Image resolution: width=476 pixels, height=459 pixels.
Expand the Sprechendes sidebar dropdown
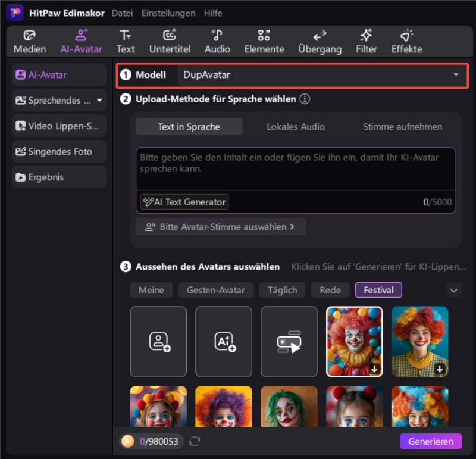[x=99, y=100]
